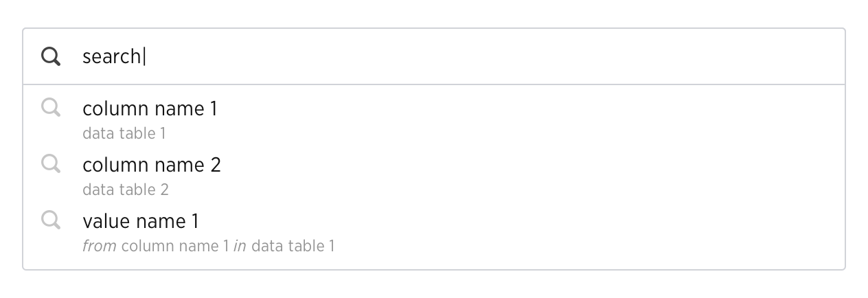Screen dimensions: 868x298
Task: Click "column name 1" within the value name subtitle
Action: point(175,246)
